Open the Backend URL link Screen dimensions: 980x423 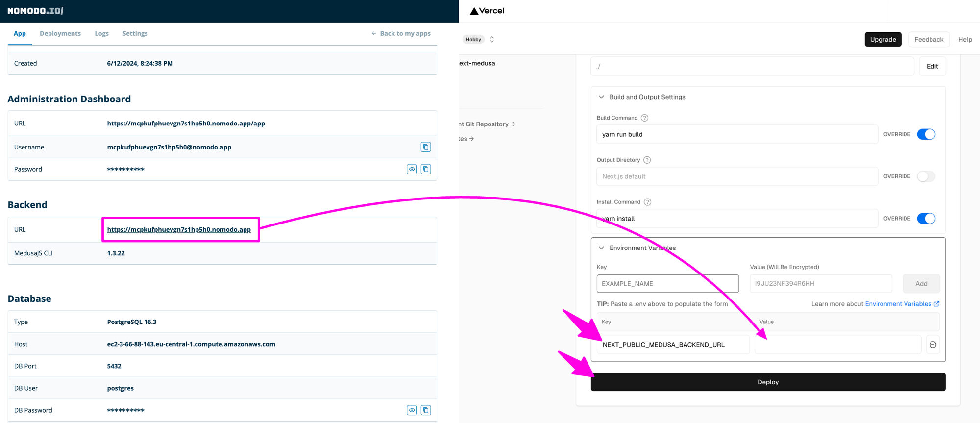click(179, 229)
